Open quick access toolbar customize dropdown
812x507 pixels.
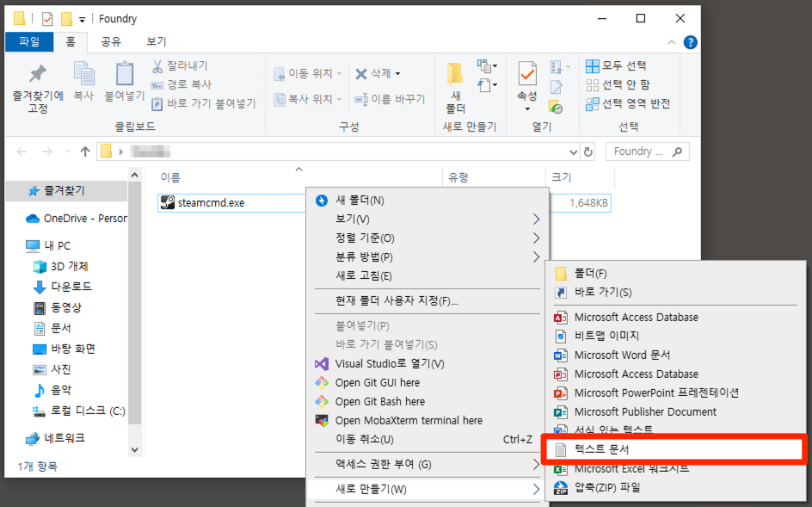82,20
